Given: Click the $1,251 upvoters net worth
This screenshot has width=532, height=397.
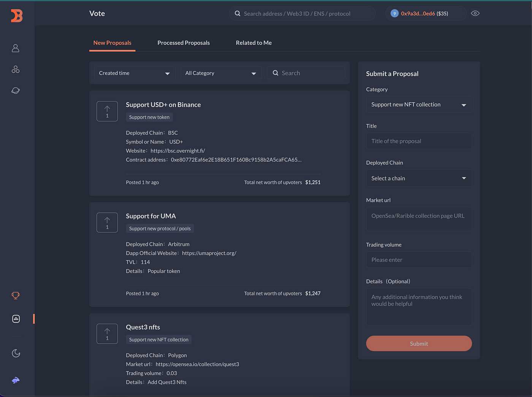Looking at the screenshot, I should (x=313, y=182).
